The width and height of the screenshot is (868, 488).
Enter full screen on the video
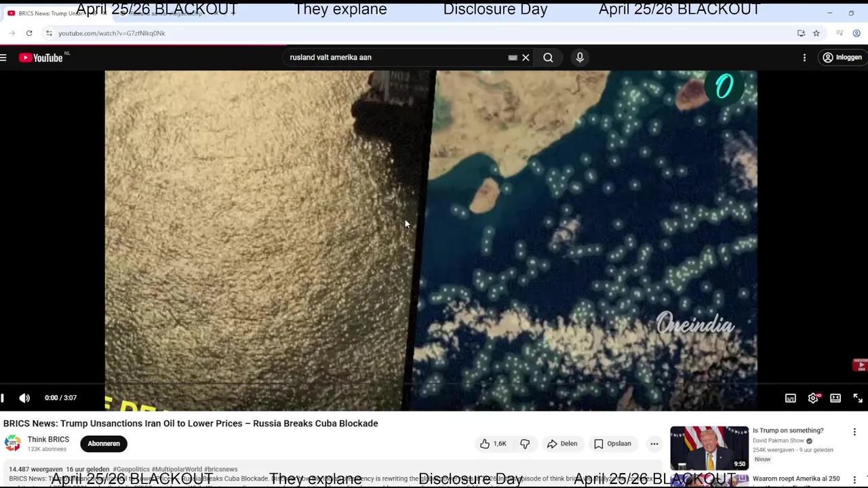coord(858,398)
